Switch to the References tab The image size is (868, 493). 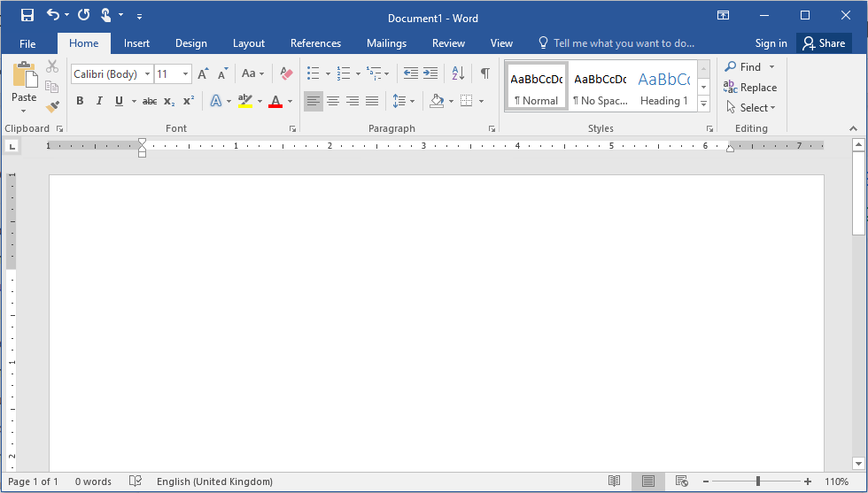tap(315, 43)
